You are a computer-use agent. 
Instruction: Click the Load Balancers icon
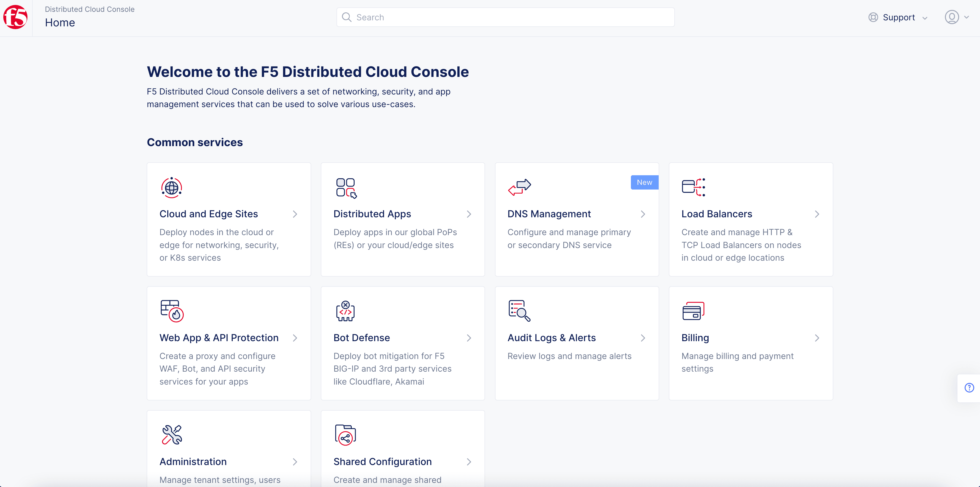pos(693,187)
